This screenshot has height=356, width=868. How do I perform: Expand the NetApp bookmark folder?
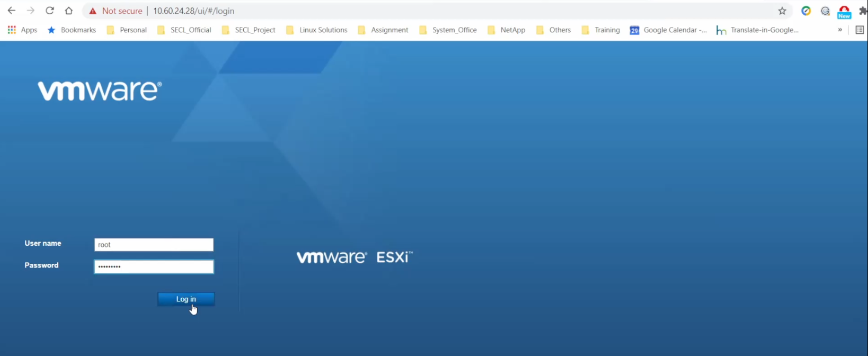point(507,30)
